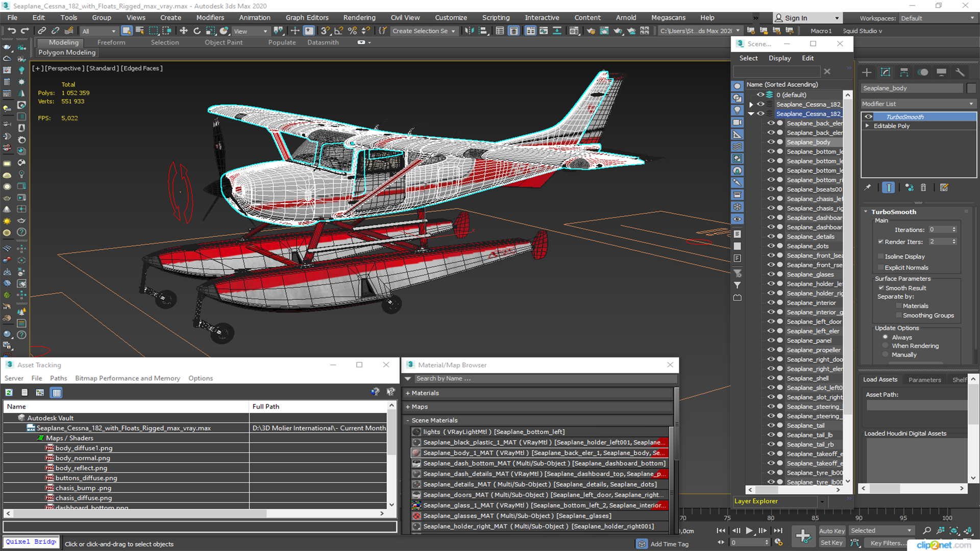Collapse the TurboSmooth rollout header
This screenshot has height=551, width=980.
click(893, 212)
